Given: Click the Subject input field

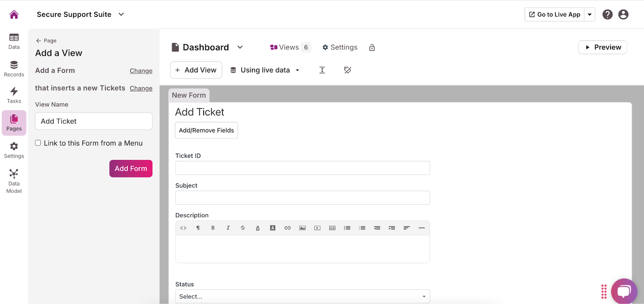Looking at the screenshot, I should coord(302,197).
